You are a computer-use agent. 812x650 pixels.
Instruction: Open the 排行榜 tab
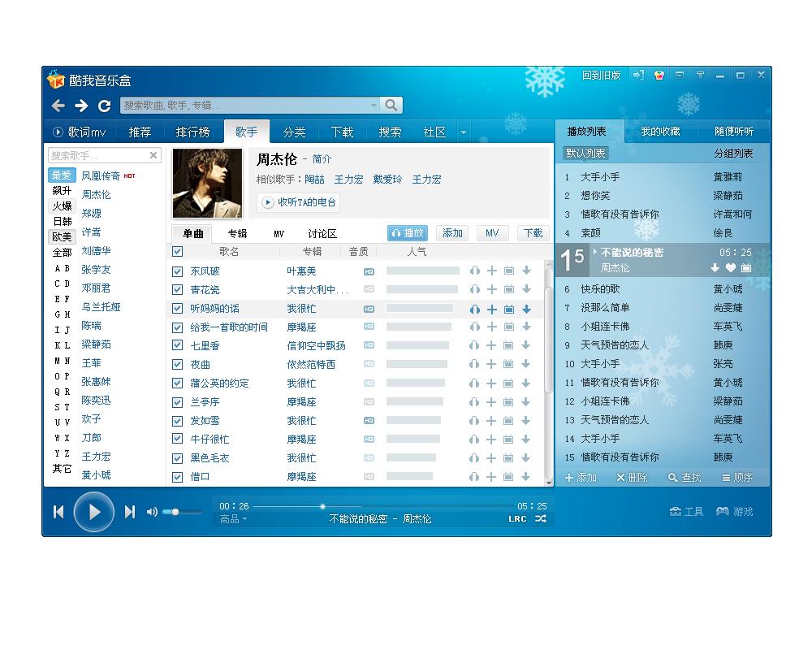192,132
